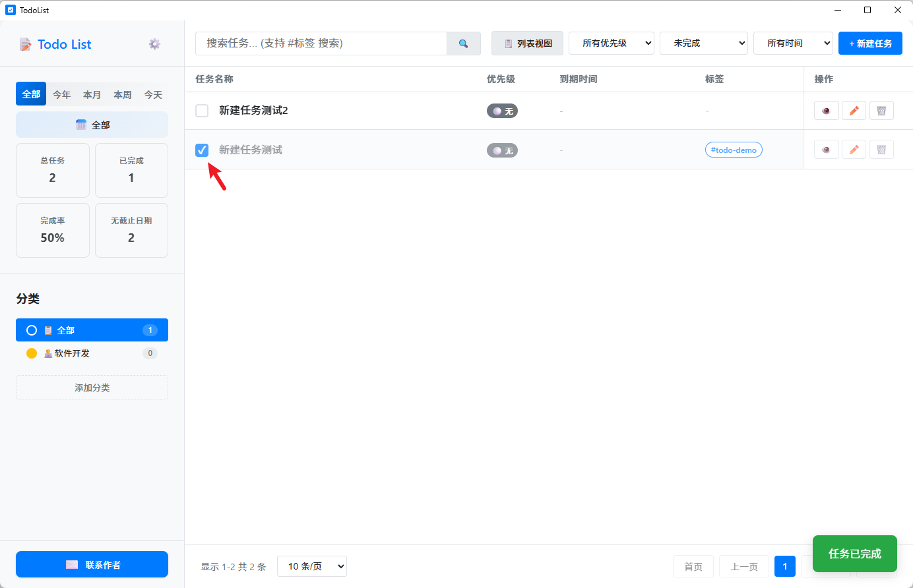
Task: Edit task 新建任务测试2 with the pencil
Action: (x=854, y=111)
